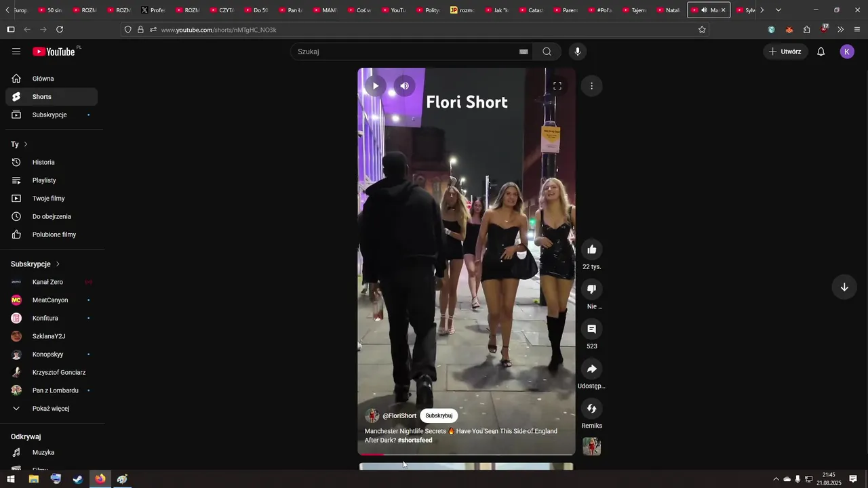
Task: Open the @FloriShort channel link
Action: [399, 416]
